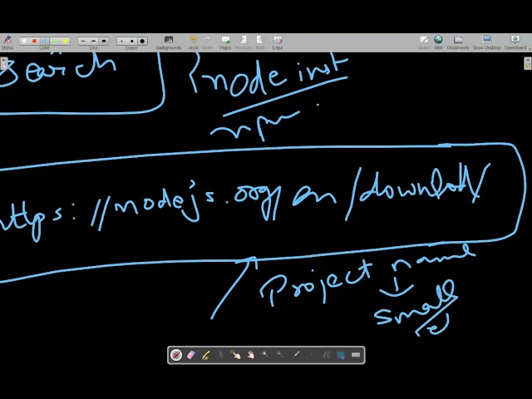532x399 pixels.
Task: Open the virtual keyboard
Action: coord(356,355)
